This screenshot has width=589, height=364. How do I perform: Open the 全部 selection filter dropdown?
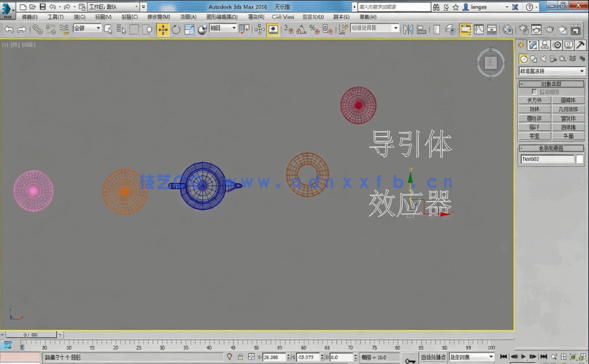87,28
